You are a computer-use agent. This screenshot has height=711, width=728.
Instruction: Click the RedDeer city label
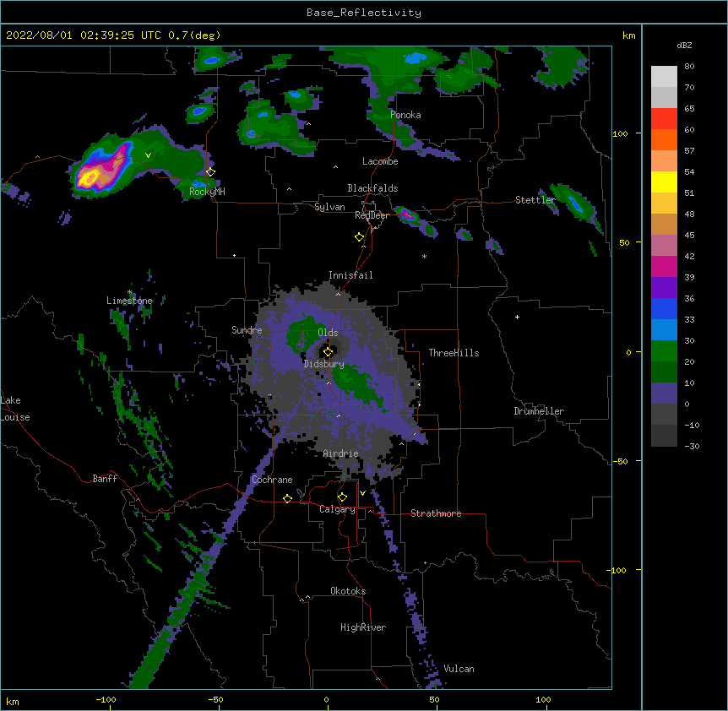pos(372,215)
